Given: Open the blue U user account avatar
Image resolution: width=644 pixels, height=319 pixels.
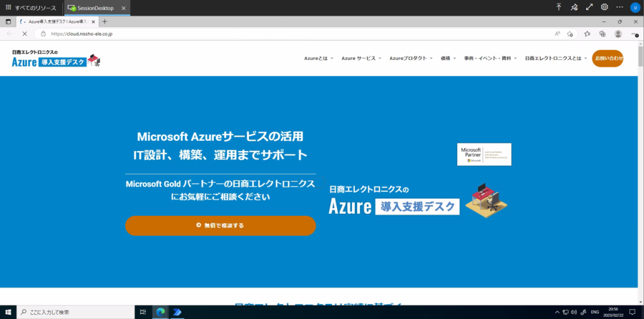Looking at the screenshot, I should click(x=635, y=8).
